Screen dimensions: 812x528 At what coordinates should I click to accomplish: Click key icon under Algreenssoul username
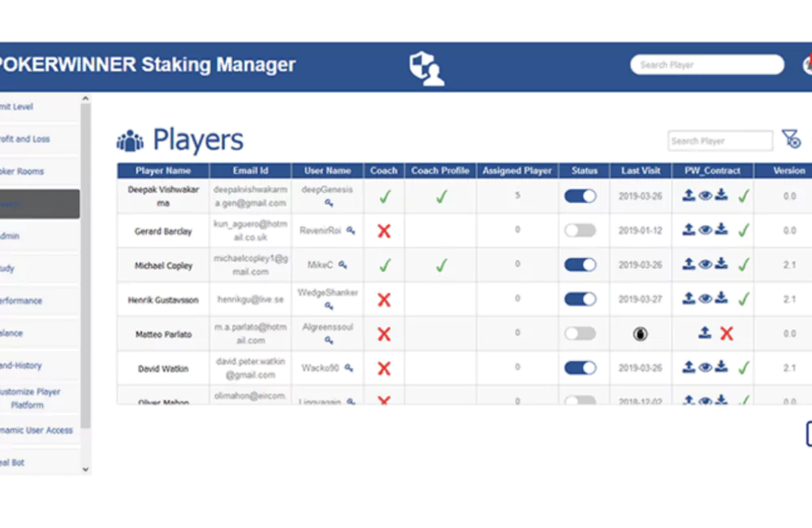(329, 340)
